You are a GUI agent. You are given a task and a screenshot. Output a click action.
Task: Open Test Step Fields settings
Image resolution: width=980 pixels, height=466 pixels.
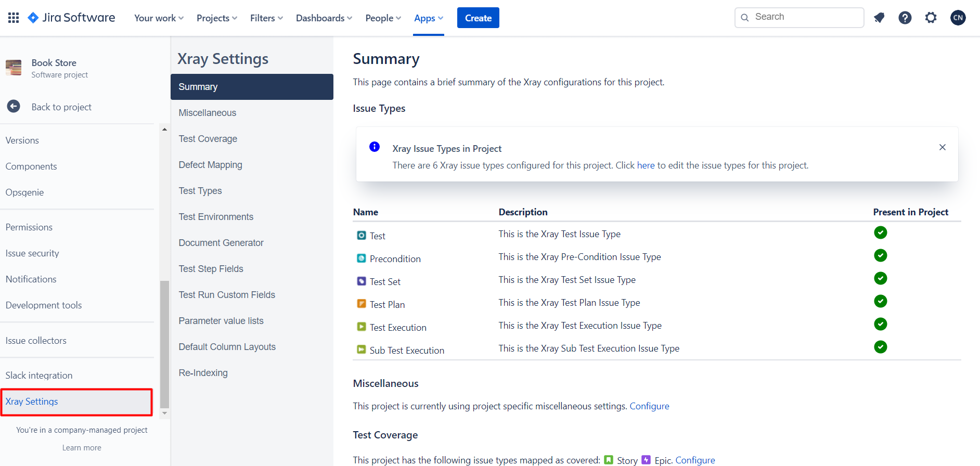tap(252, 269)
